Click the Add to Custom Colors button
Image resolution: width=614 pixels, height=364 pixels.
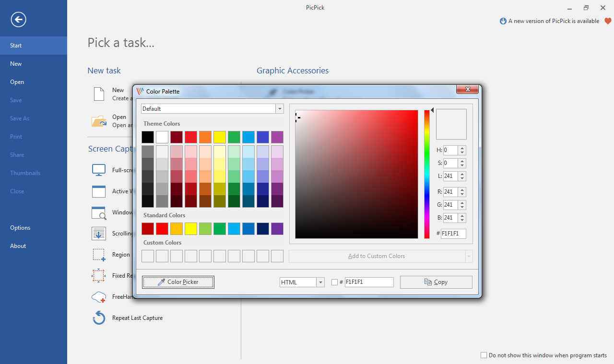tap(377, 257)
